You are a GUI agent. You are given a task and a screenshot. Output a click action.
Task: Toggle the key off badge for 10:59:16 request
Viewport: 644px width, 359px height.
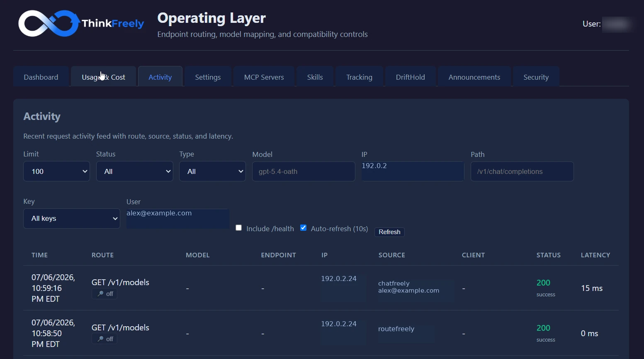point(105,294)
